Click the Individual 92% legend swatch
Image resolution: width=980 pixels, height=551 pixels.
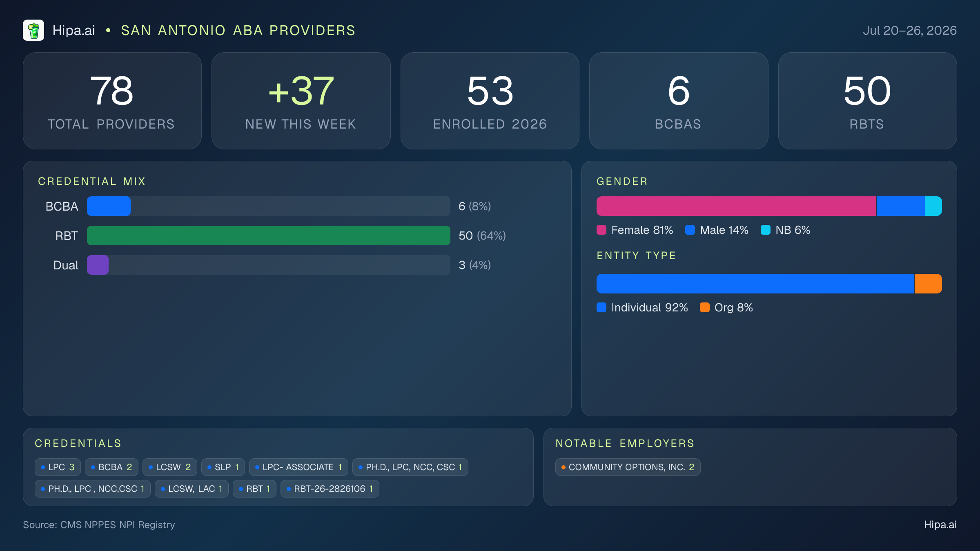(x=601, y=307)
